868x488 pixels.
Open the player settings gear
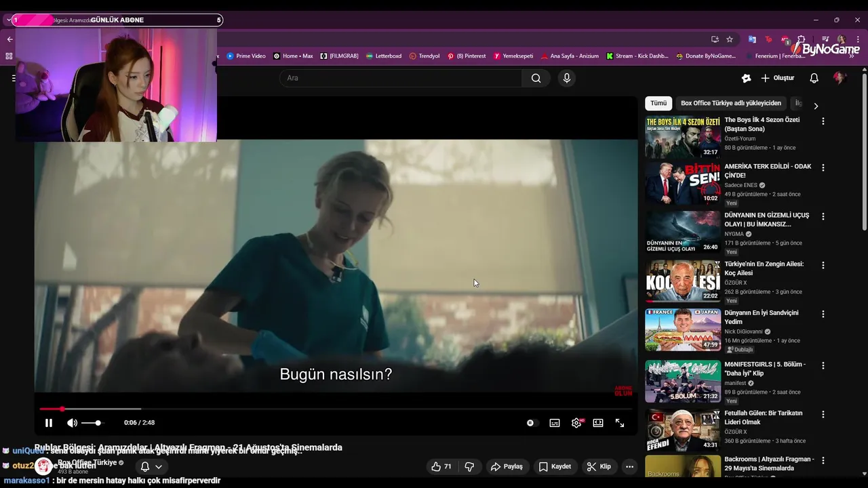click(576, 423)
